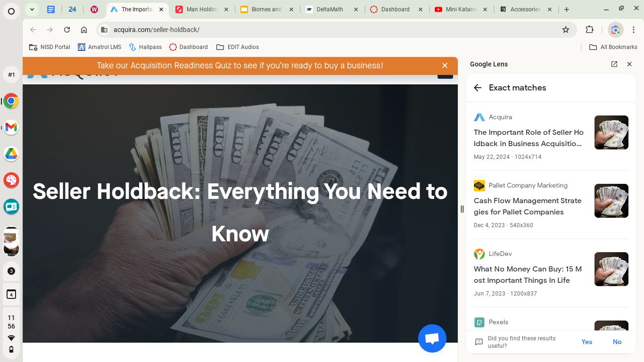The image size is (644, 362).
Task: Reload the current page
Action: pyautogui.click(x=67, y=30)
